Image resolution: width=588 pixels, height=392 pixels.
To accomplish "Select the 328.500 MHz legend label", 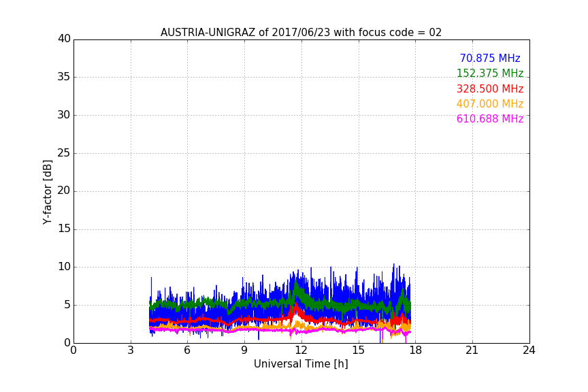I will click(x=490, y=88).
